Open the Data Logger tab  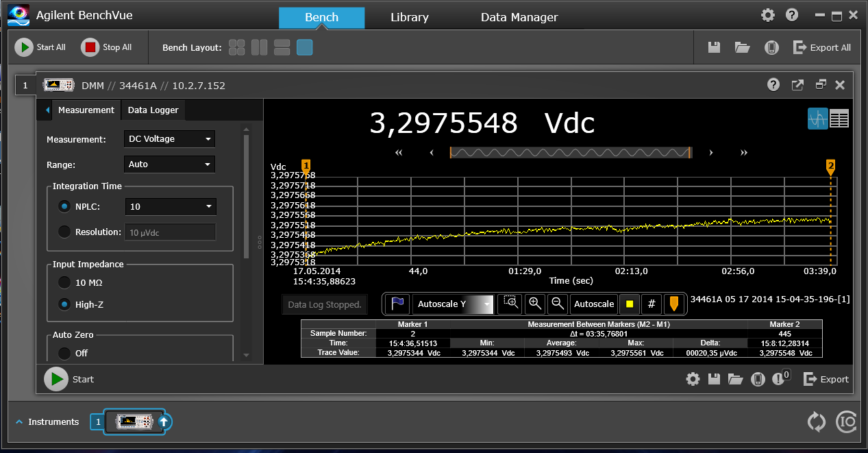click(x=153, y=110)
